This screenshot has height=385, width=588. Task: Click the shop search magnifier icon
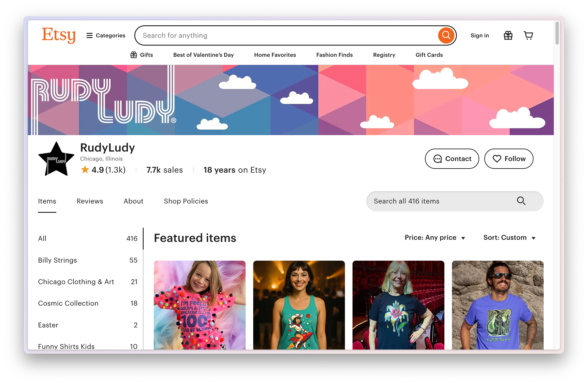(x=521, y=201)
